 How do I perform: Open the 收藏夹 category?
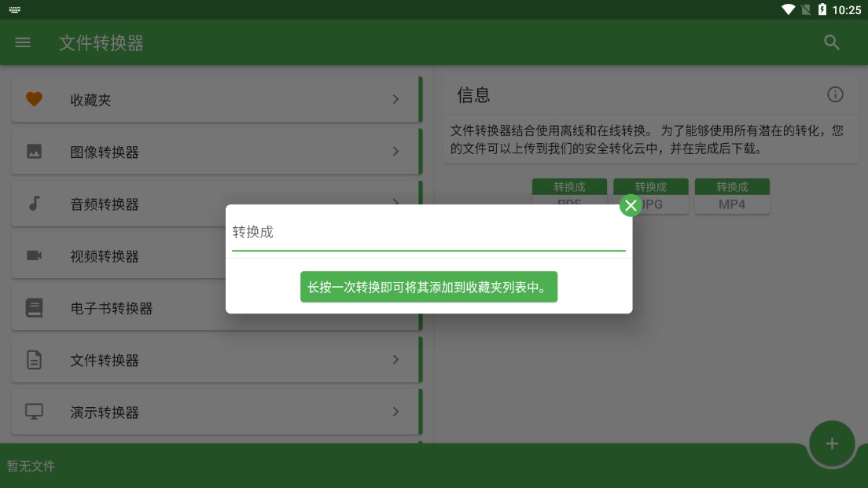pyautogui.click(x=216, y=100)
